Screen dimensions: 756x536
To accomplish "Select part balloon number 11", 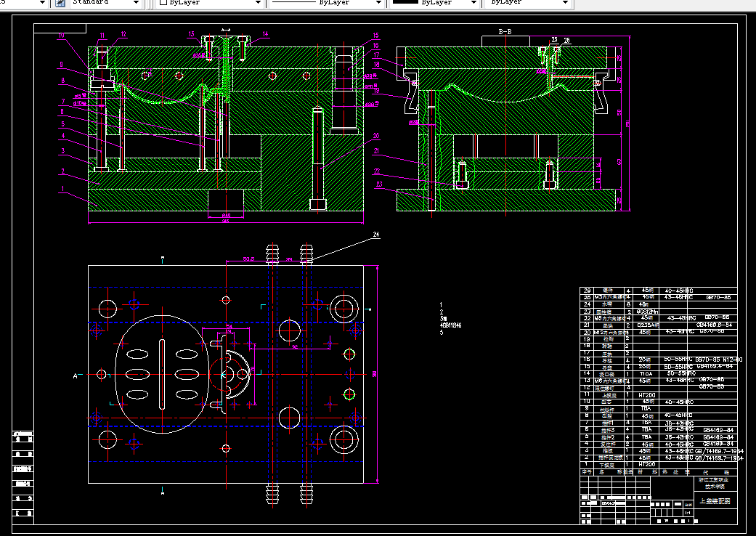I will [x=102, y=35].
